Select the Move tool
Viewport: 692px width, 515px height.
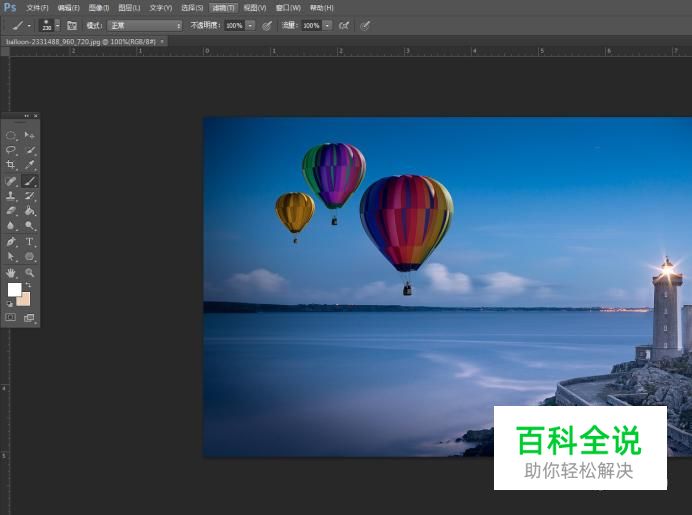[30, 135]
